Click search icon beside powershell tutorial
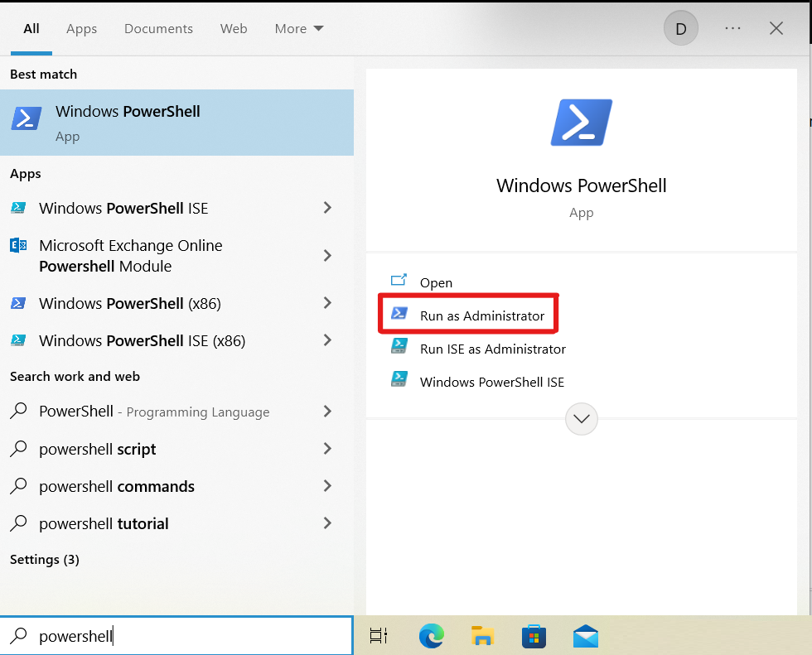Image resolution: width=812 pixels, height=655 pixels. [18, 523]
